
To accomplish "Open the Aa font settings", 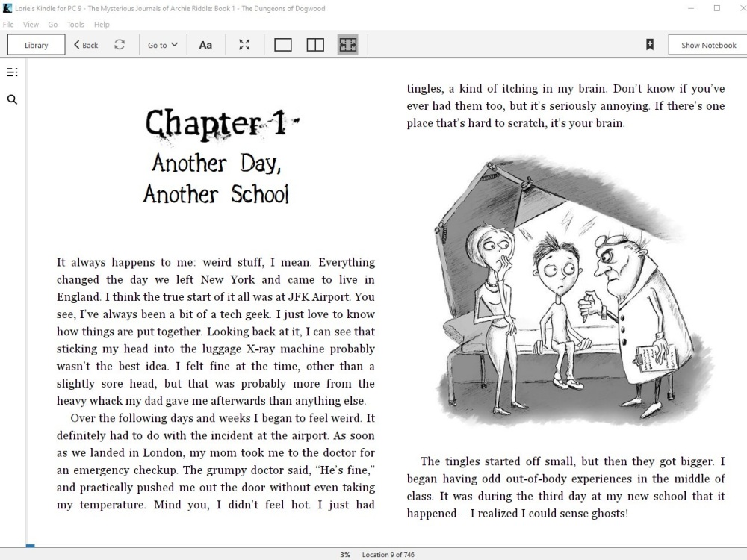I will (205, 45).
